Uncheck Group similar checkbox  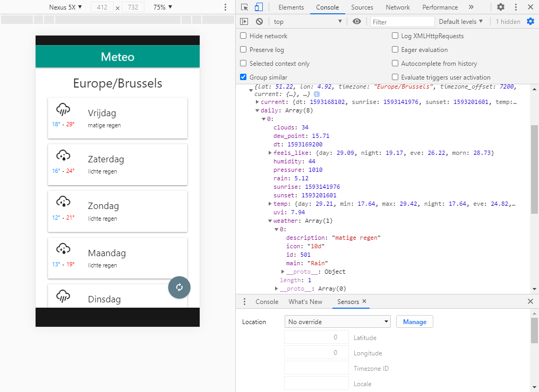tap(243, 77)
